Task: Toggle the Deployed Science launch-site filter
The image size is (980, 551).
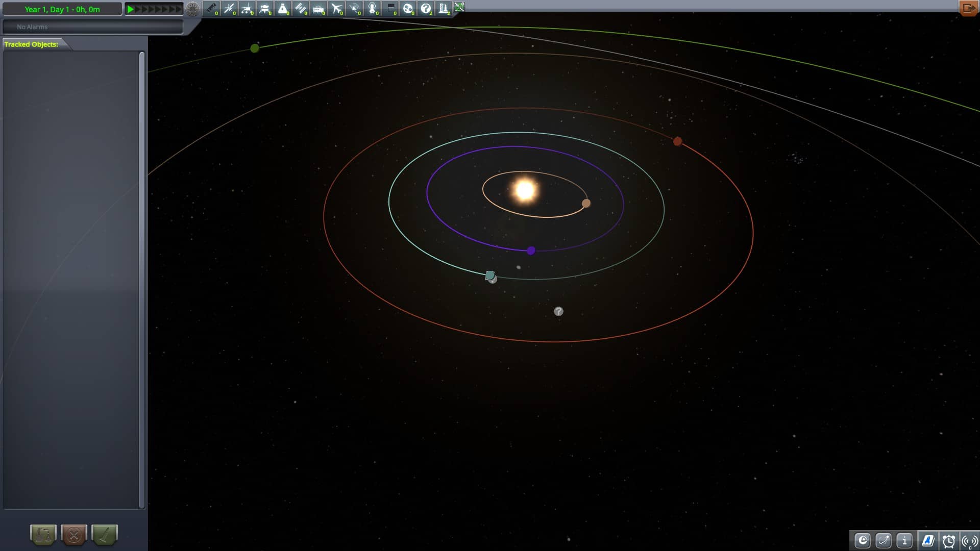Action: [x=444, y=9]
